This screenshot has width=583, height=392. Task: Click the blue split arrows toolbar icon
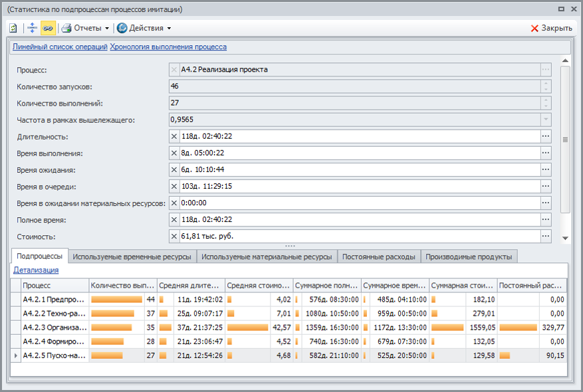(31, 28)
